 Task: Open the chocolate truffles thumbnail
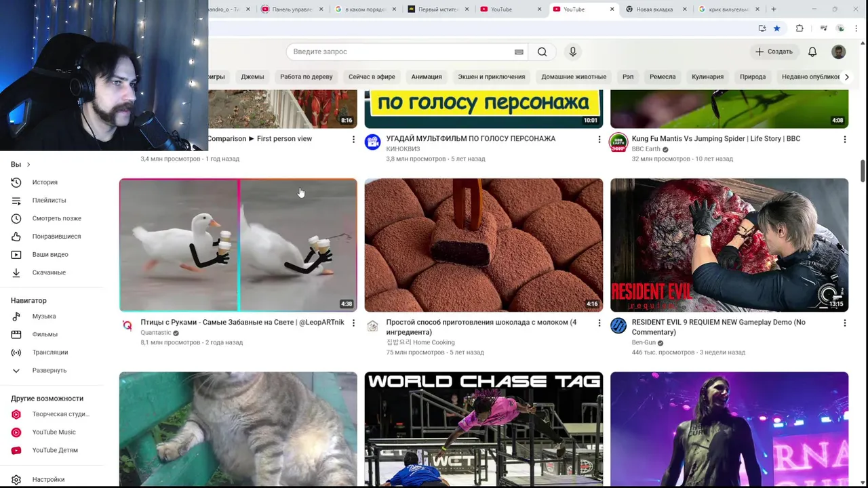pyautogui.click(x=484, y=245)
